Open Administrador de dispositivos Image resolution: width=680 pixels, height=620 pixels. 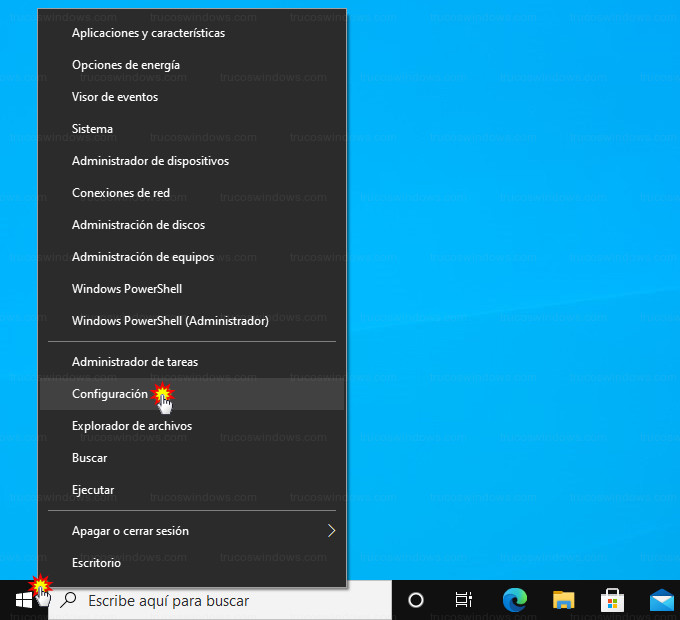(x=192, y=161)
